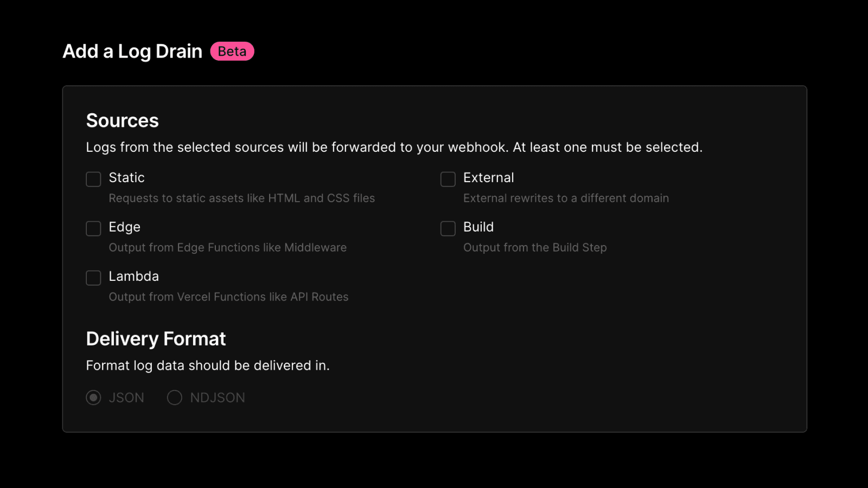Click the "Delivery Format" section heading
868x488 pixels.
tap(156, 339)
